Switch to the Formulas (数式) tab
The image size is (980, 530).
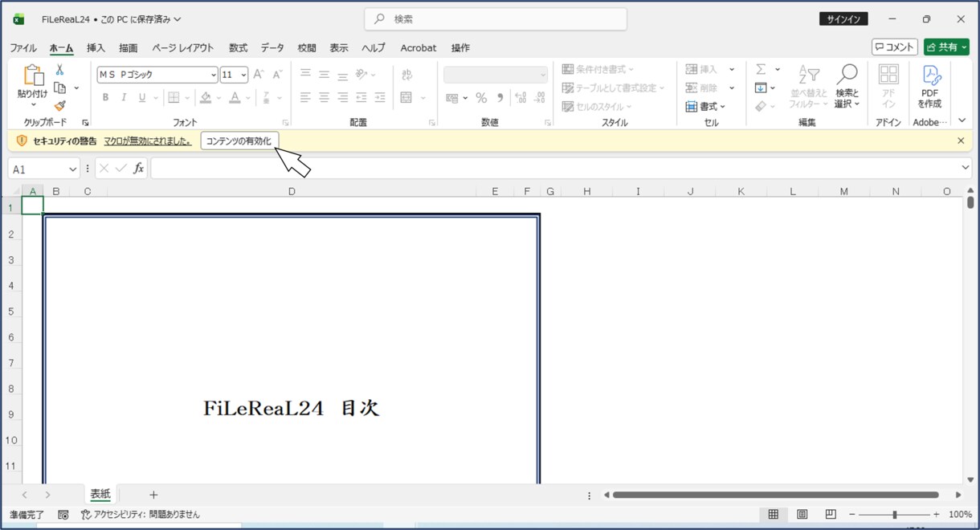point(238,47)
